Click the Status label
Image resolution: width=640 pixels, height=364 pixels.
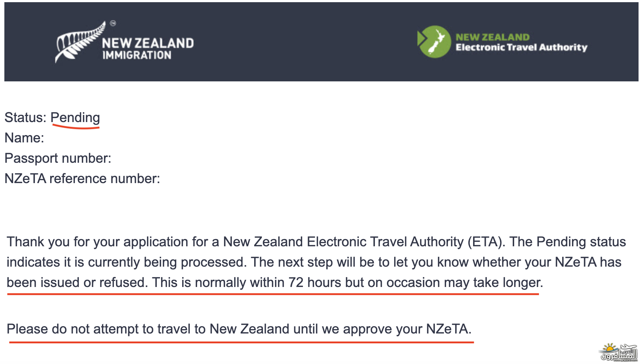pyautogui.click(x=25, y=118)
